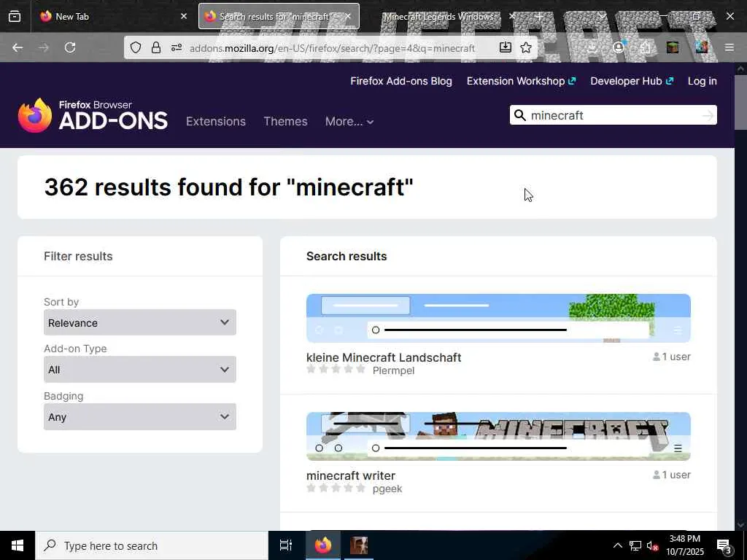Open the Add-on Type dropdown
The height and width of the screenshot is (560, 747).
coord(139,370)
